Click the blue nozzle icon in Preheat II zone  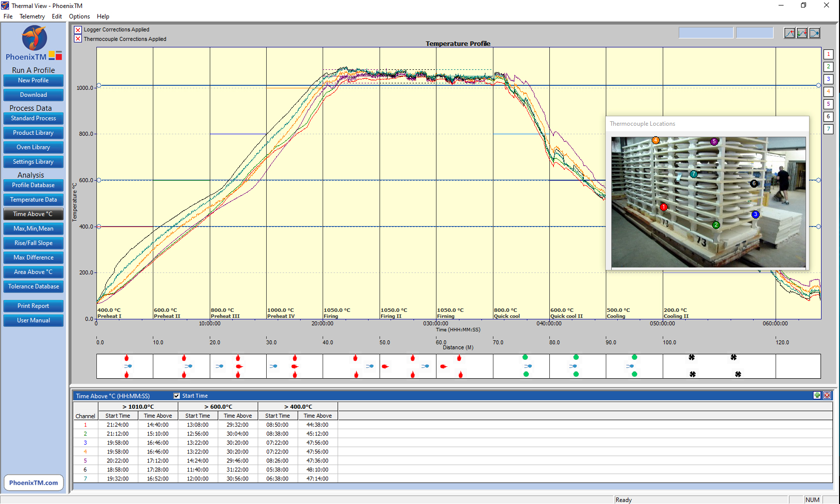pyautogui.click(x=188, y=366)
